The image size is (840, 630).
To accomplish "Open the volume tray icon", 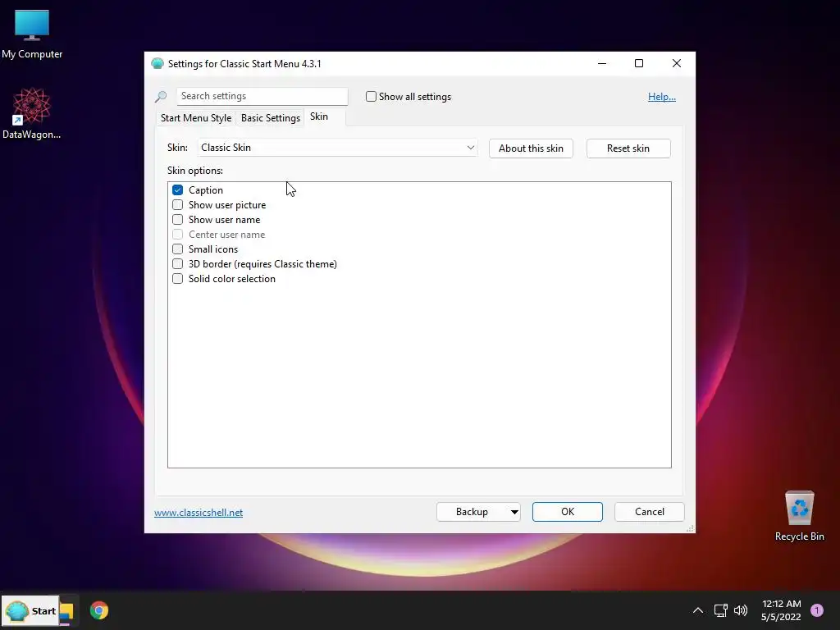I will tap(741, 610).
